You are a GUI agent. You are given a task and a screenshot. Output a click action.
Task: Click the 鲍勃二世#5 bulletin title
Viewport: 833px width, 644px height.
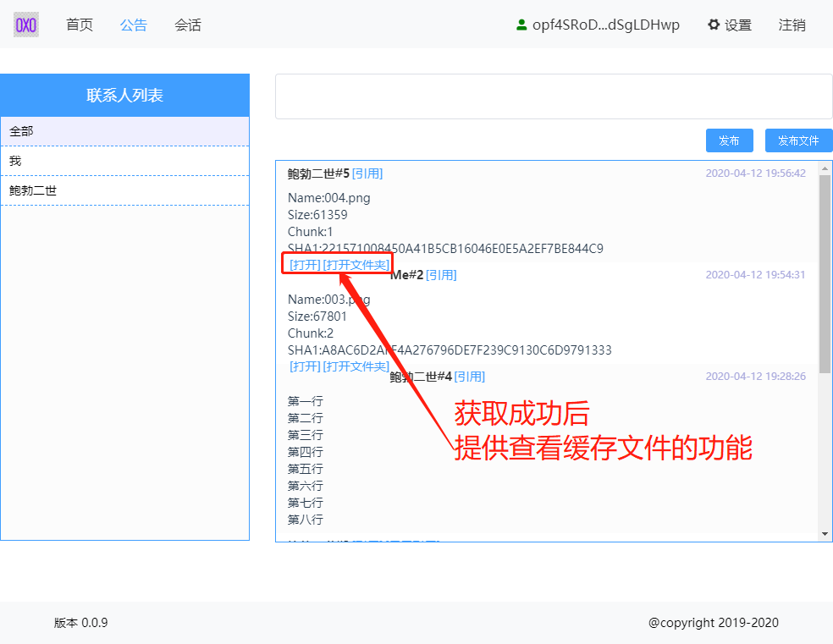pos(319,173)
